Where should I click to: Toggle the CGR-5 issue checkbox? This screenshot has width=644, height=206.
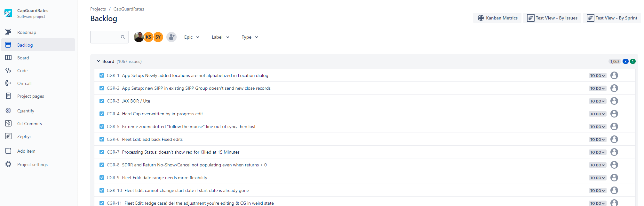click(x=102, y=126)
